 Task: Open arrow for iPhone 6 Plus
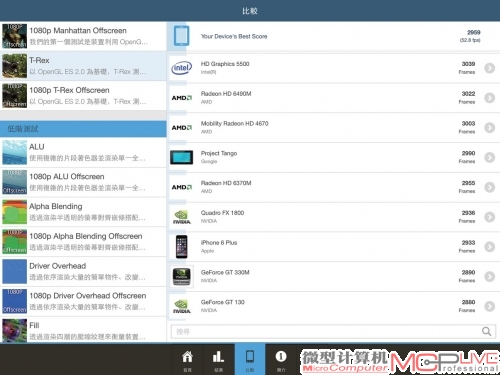click(489, 247)
